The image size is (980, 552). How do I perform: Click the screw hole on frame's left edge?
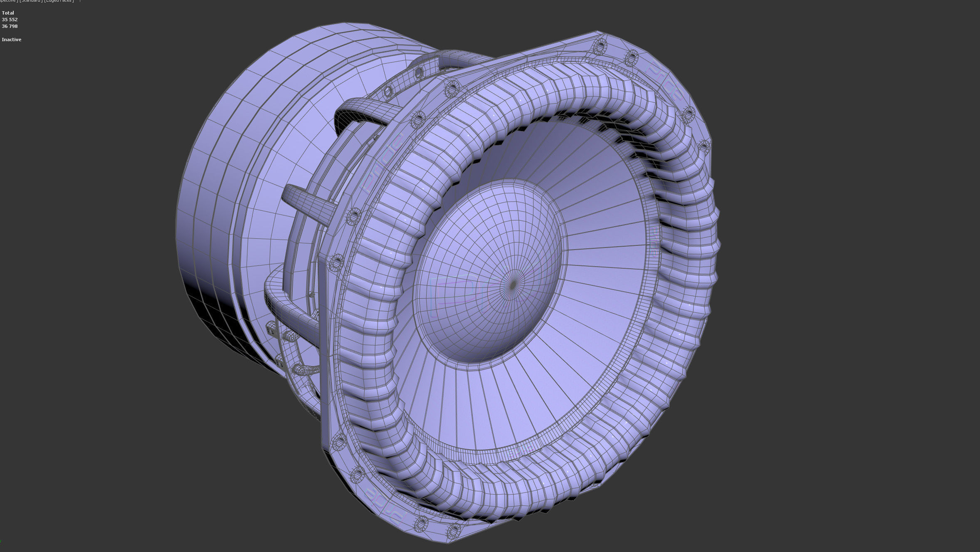tap(336, 262)
